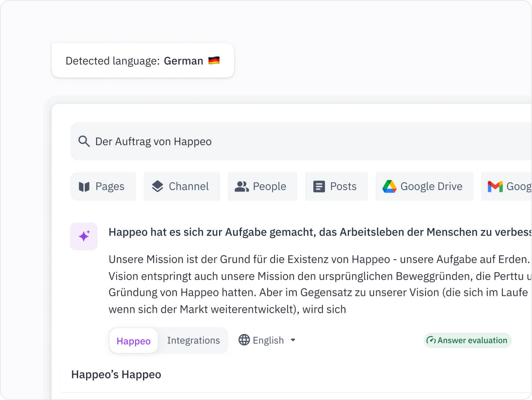Select the Channel filter chip
The image size is (532, 400).
click(x=182, y=187)
